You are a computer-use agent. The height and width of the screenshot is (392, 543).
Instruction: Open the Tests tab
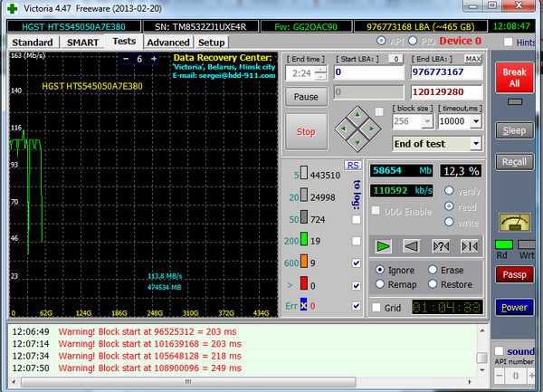[x=124, y=42]
